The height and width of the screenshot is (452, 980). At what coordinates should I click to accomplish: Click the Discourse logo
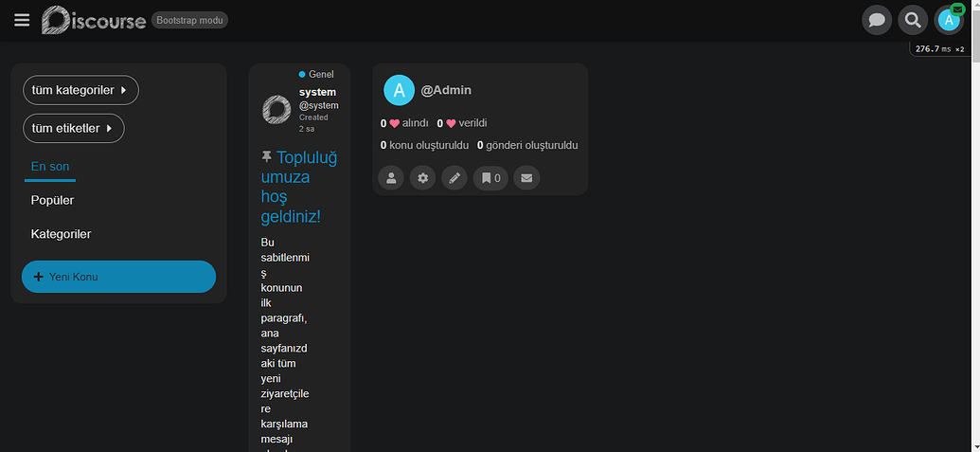(94, 20)
